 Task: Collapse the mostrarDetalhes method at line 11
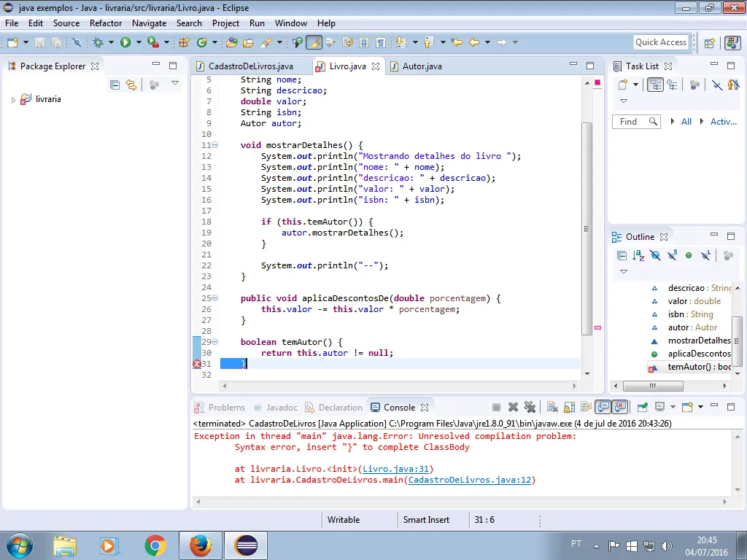(x=214, y=145)
